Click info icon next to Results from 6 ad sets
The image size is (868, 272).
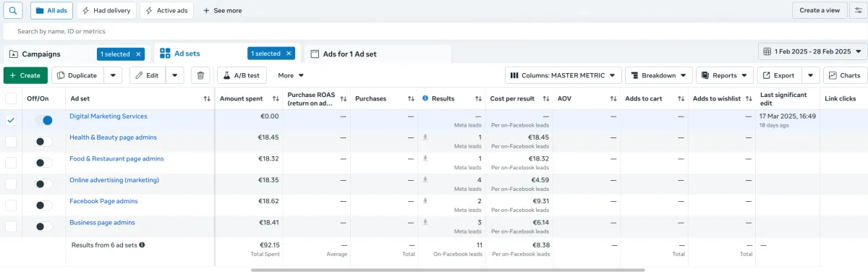[x=142, y=245]
